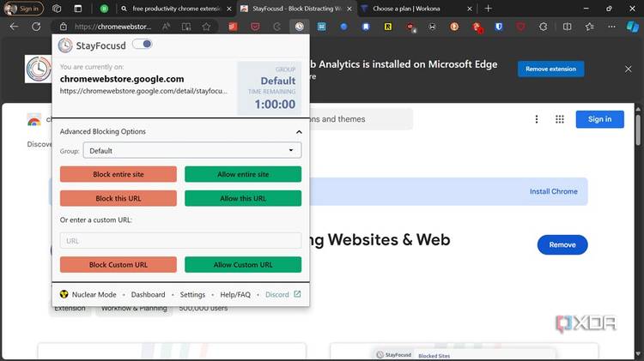Open Nuclear Mode from the popup footer
This screenshot has width=644, height=361.
pyautogui.click(x=88, y=294)
